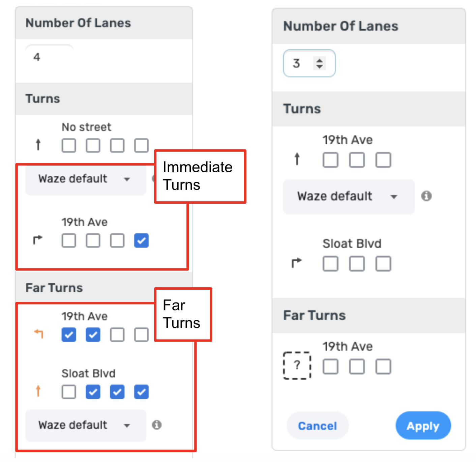Uncheck the checked lane box for 19th Ave right turn

pos(141,241)
